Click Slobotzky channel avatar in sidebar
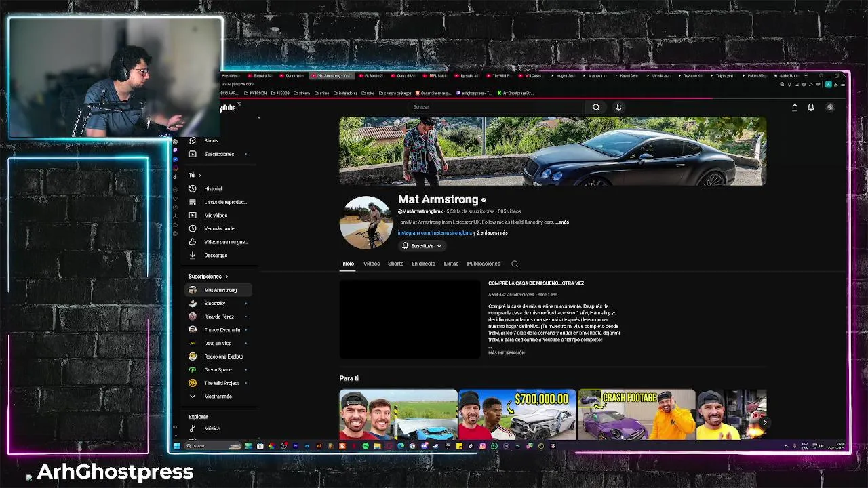This screenshot has width=868, height=488. coord(193,303)
